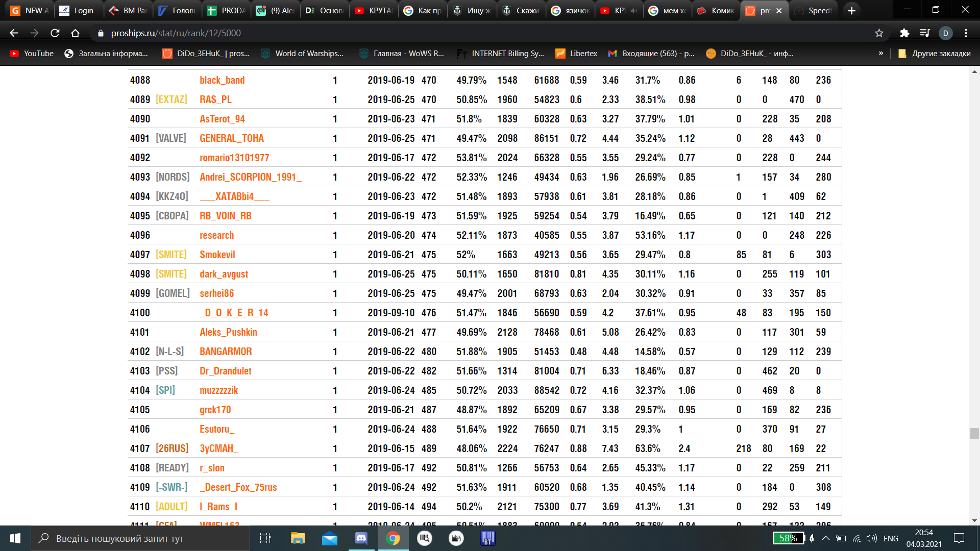Open player link Dr_Drandulet

click(x=226, y=371)
